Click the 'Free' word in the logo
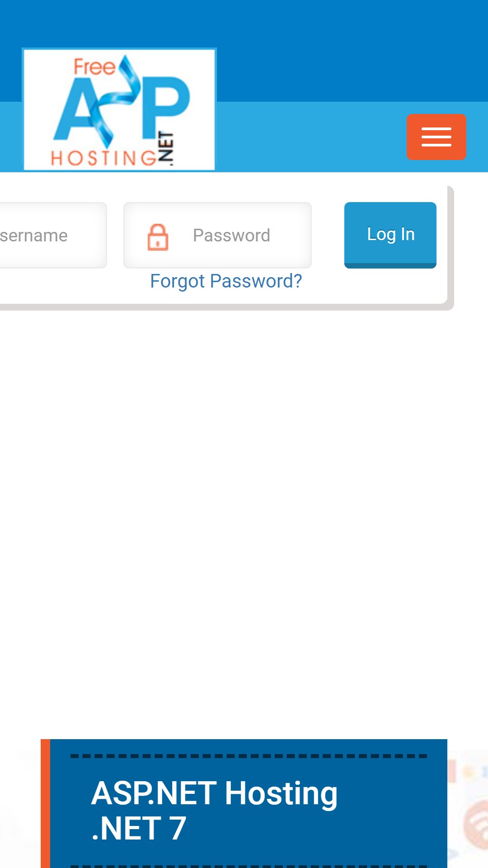488x868 pixels. click(94, 67)
